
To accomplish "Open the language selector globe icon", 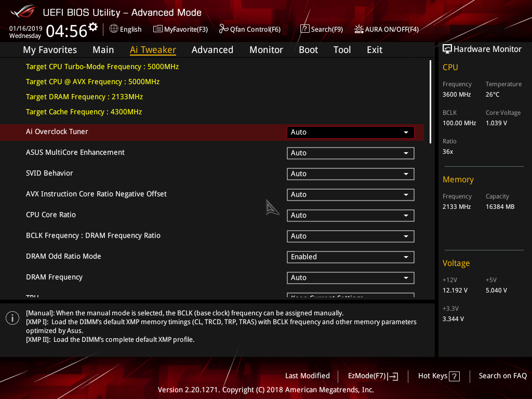I will click(114, 29).
